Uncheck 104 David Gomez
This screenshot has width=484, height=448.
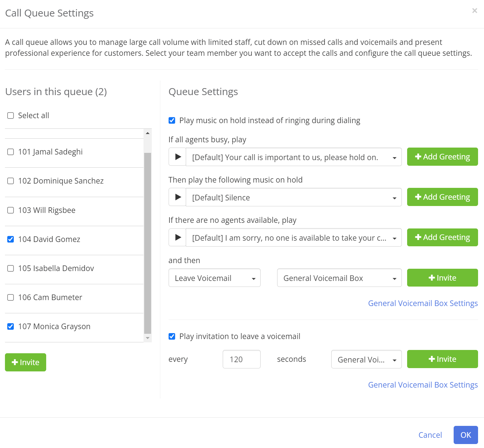(10, 239)
